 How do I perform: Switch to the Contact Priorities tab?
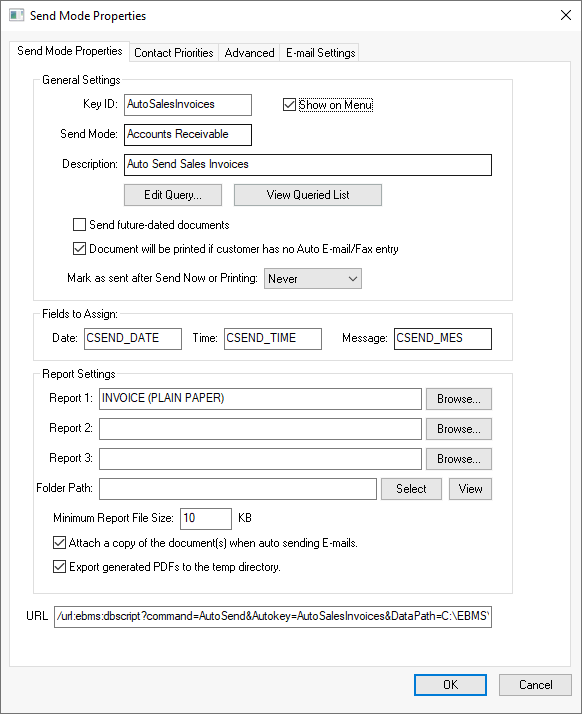[x=174, y=53]
